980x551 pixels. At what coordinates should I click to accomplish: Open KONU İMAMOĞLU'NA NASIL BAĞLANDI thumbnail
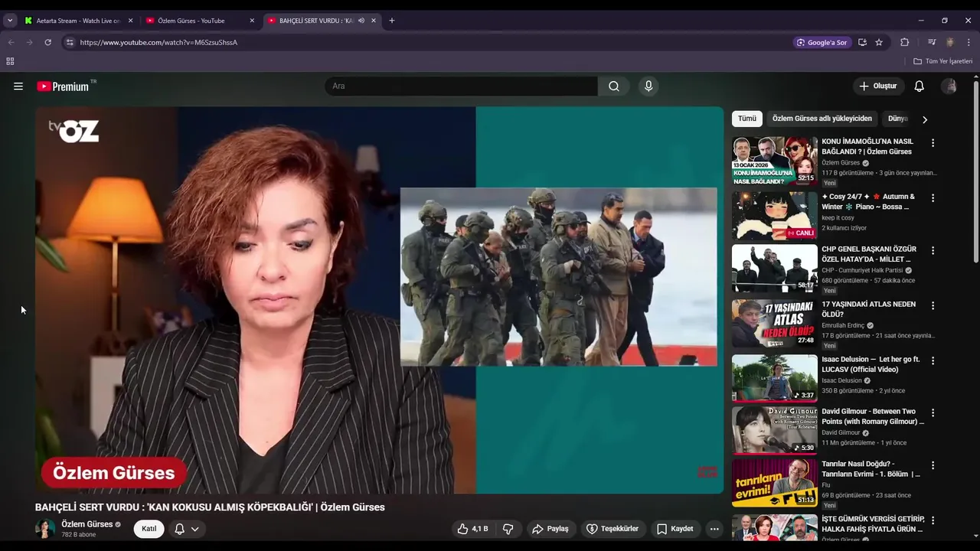pyautogui.click(x=775, y=161)
